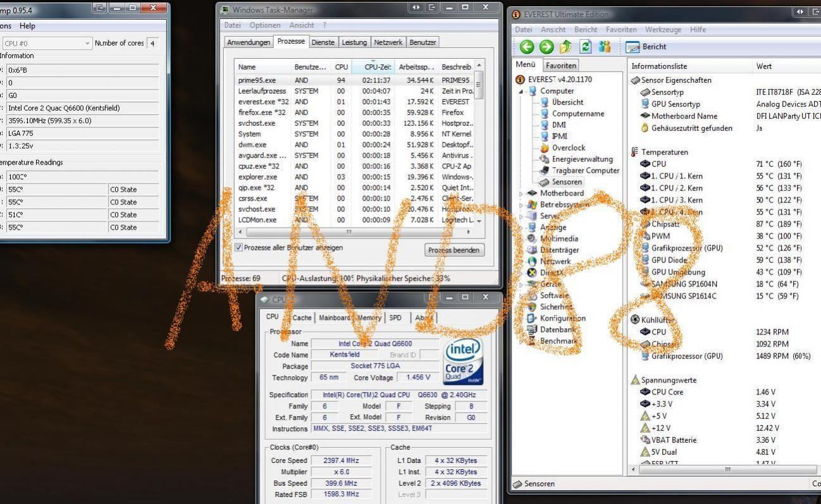Image resolution: width=821 pixels, height=504 pixels.
Task: Click the Intel Core 2 Quad logo in CPU-Z
Action: [x=464, y=361]
